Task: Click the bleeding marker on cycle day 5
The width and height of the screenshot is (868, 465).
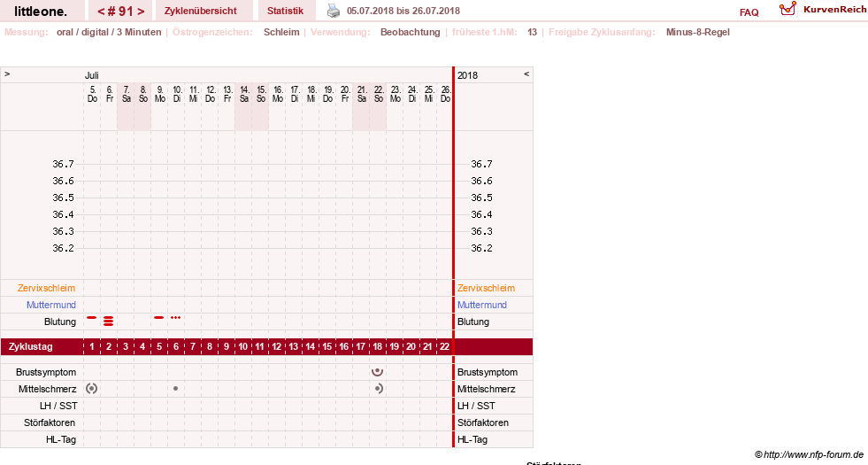Action: [159, 318]
